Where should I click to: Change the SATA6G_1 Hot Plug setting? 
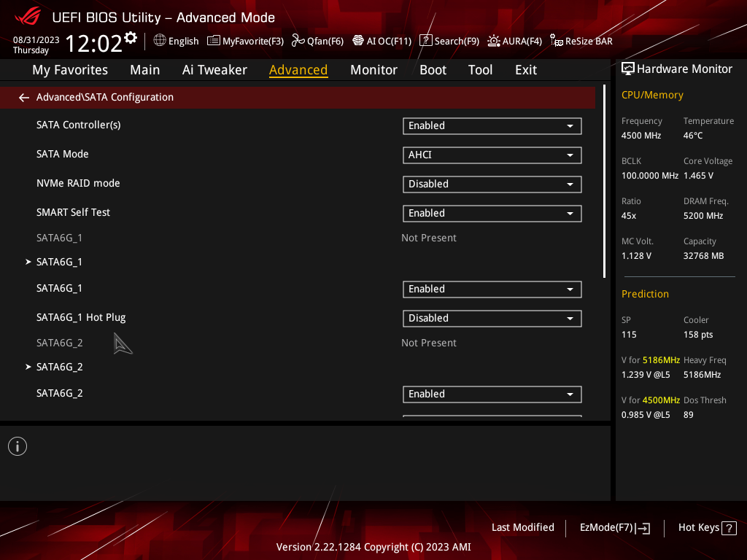click(492, 318)
